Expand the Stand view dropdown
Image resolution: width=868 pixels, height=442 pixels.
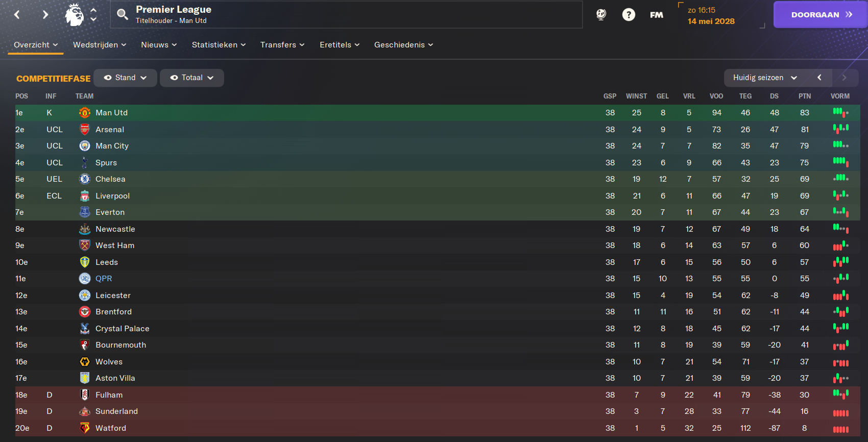[x=125, y=78]
